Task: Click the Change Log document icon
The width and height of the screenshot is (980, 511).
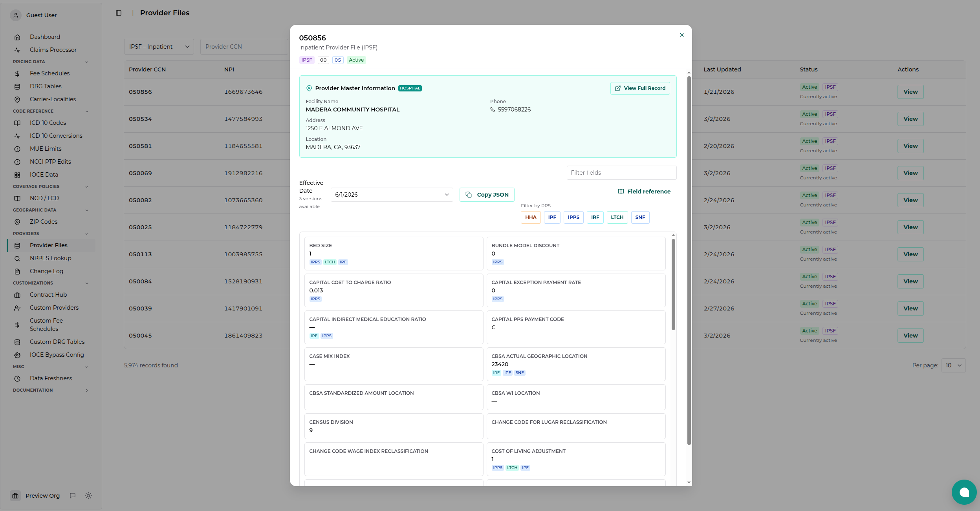Action: point(17,272)
